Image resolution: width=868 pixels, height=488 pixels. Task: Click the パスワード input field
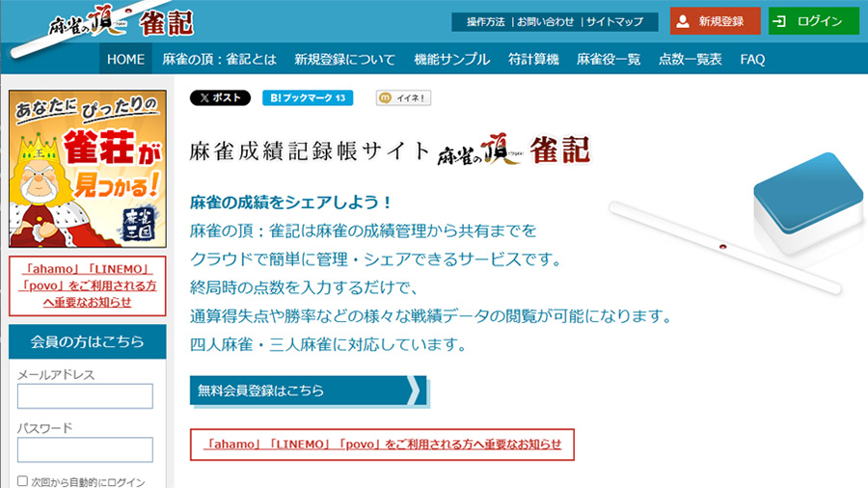point(85,449)
